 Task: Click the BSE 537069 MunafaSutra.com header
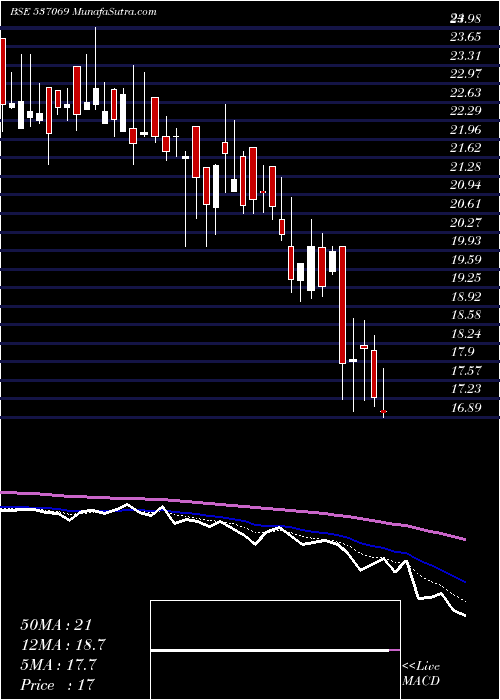pyautogui.click(x=83, y=12)
